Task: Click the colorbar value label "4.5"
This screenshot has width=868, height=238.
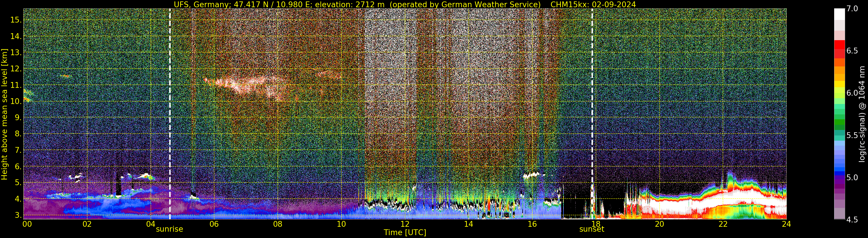Action: 852,220
